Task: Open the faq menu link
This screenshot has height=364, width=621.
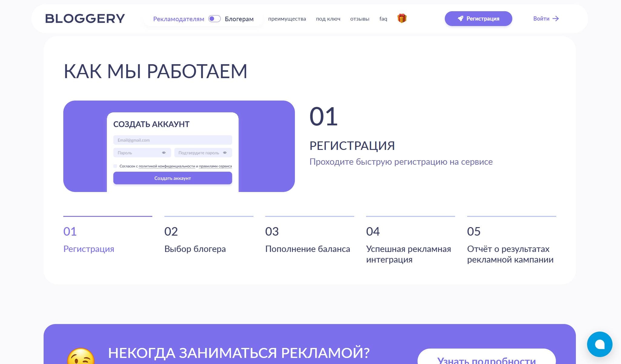Action: (x=383, y=19)
